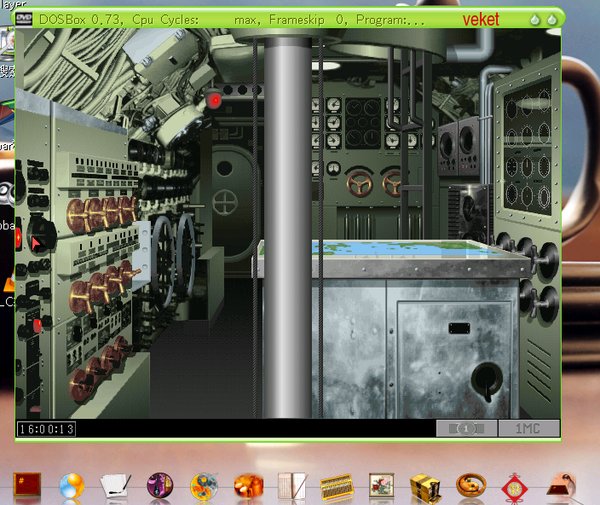The height and width of the screenshot is (505, 600).
Task: Click the DOSBox icon in title bar
Action: (24, 19)
